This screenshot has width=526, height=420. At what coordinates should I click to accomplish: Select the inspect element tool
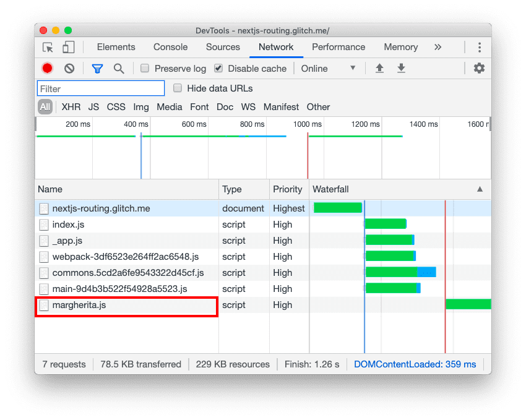(47, 47)
